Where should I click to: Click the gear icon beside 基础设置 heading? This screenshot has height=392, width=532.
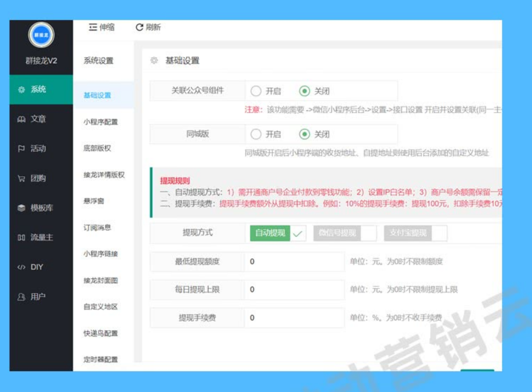[153, 60]
